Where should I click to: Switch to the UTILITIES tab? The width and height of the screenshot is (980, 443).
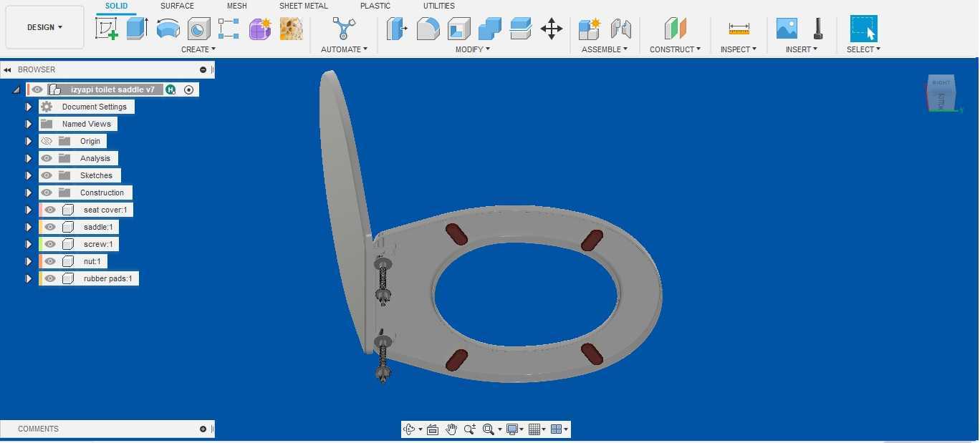[438, 6]
